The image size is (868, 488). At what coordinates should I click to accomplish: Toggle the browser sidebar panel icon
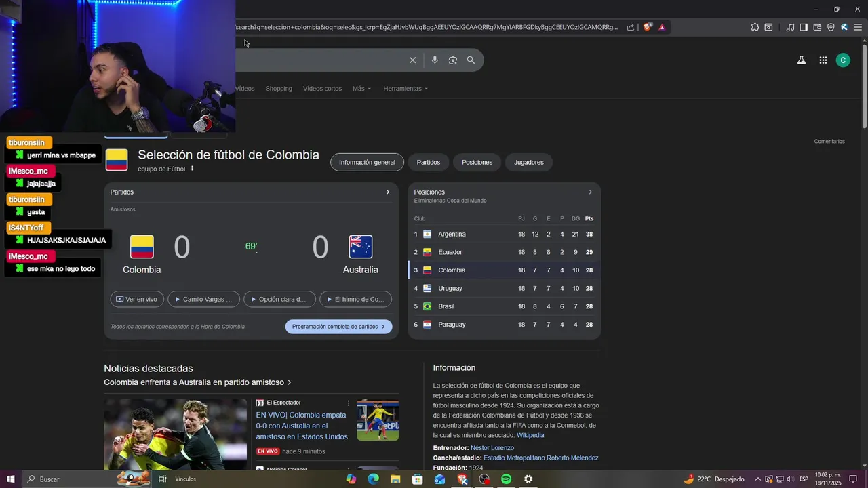pos(804,27)
